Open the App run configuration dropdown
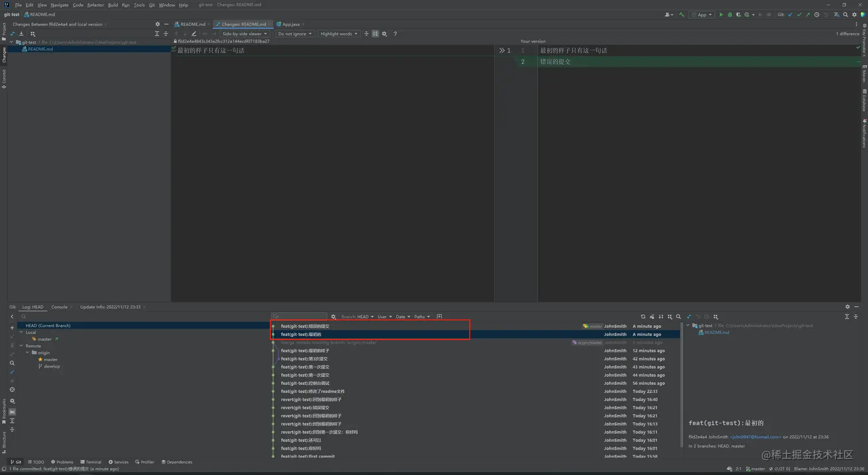 coord(702,15)
